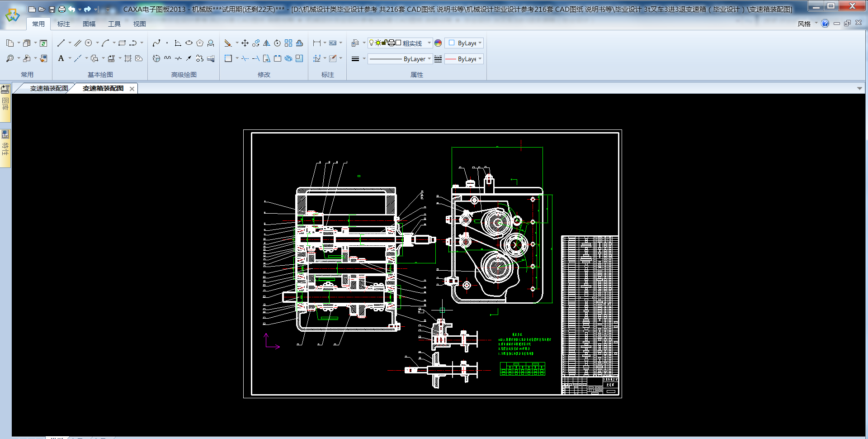Select the Mirror tool in Modify group
The width and height of the screenshot is (868, 439).
point(267,43)
